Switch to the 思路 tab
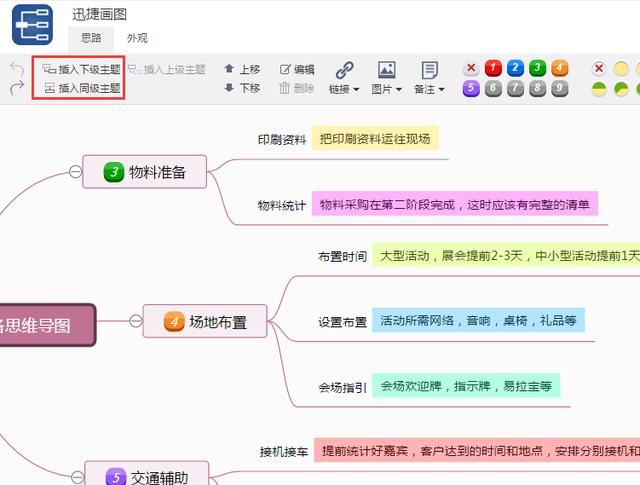The width and height of the screenshot is (640, 485). (x=90, y=38)
